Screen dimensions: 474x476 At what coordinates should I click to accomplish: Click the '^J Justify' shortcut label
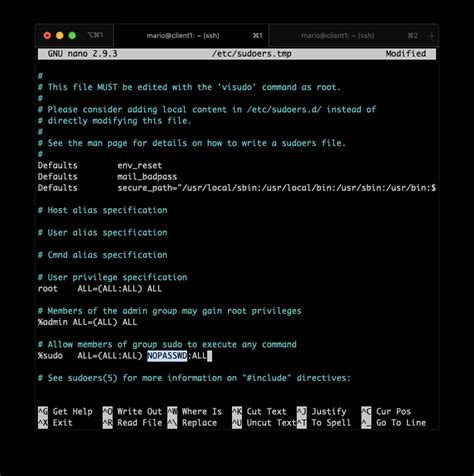322,411
